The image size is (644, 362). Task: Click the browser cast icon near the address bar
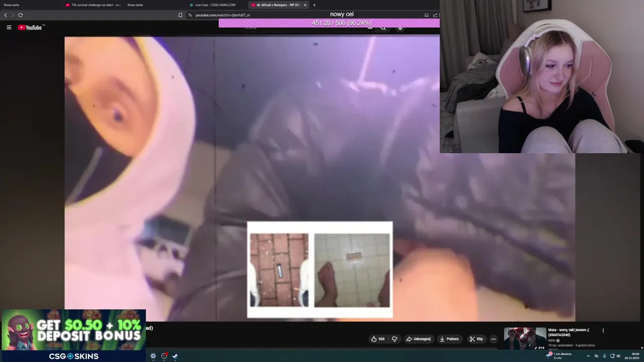(427, 15)
